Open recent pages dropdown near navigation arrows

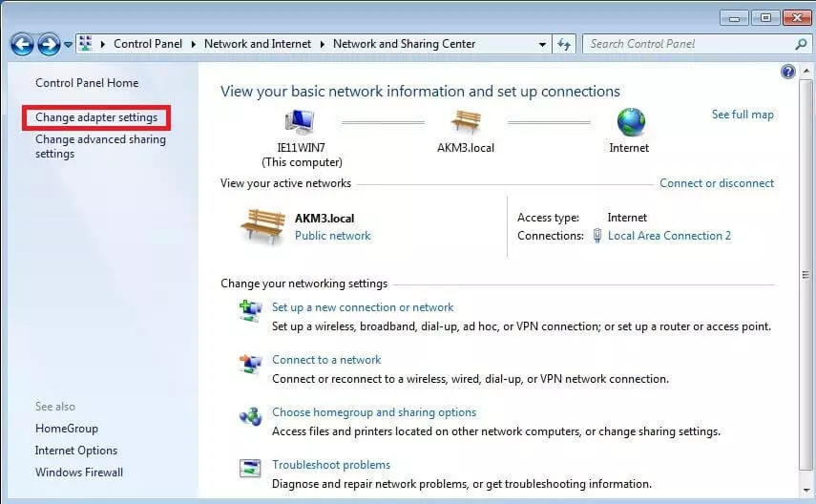pos(68,45)
